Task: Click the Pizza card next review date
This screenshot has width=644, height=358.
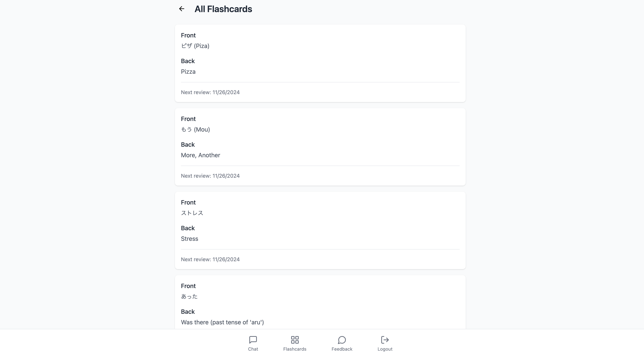Action: point(210,92)
